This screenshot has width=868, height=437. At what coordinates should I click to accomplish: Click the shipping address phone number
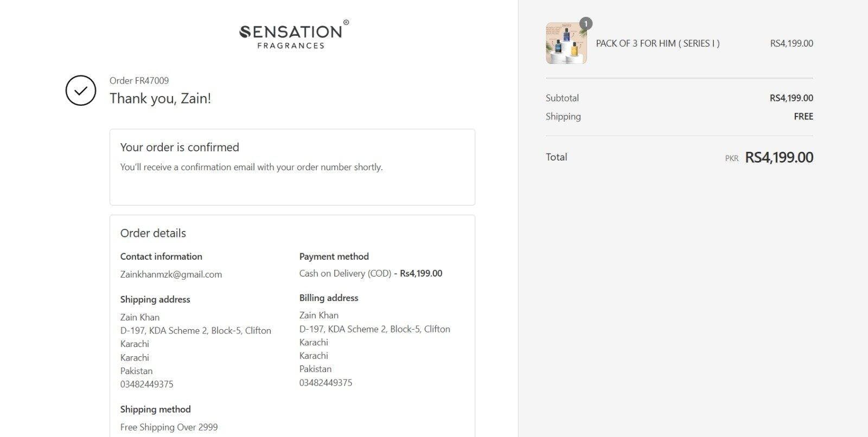click(147, 384)
